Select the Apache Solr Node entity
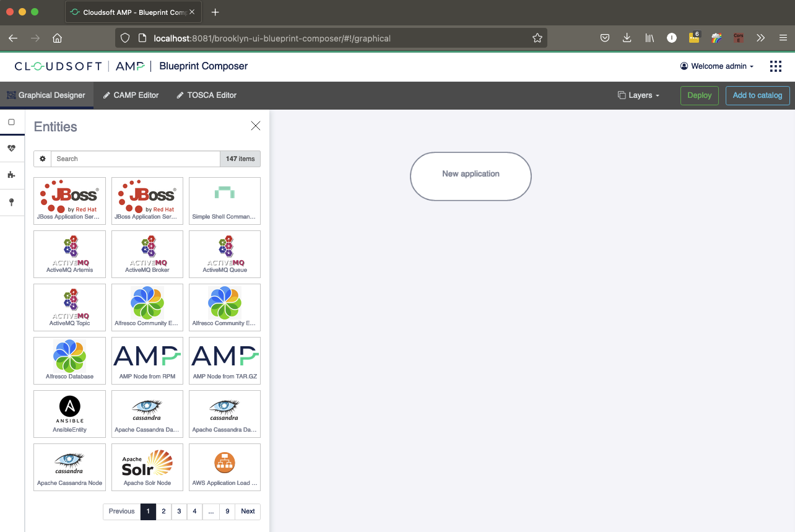The image size is (795, 532). click(147, 467)
